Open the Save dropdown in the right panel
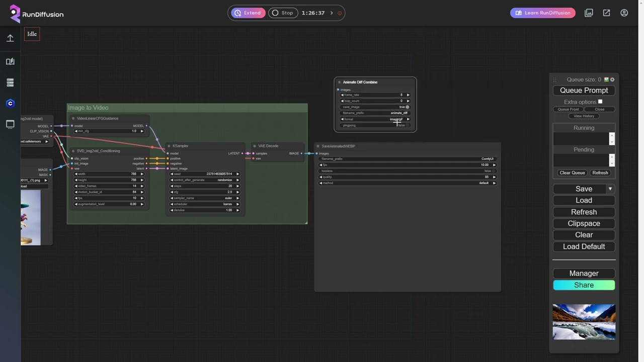The image size is (644, 362). pyautogui.click(x=610, y=189)
